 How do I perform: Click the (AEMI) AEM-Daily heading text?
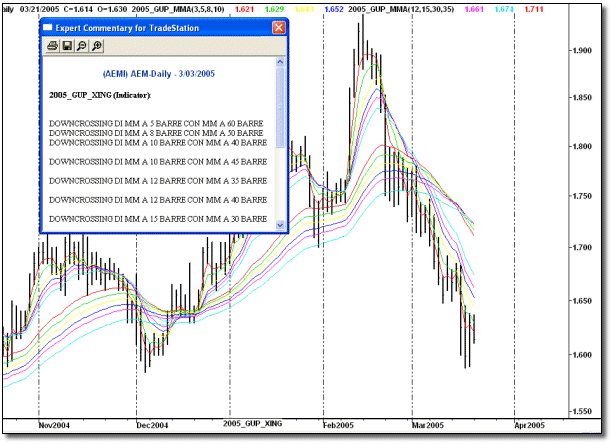pos(160,73)
